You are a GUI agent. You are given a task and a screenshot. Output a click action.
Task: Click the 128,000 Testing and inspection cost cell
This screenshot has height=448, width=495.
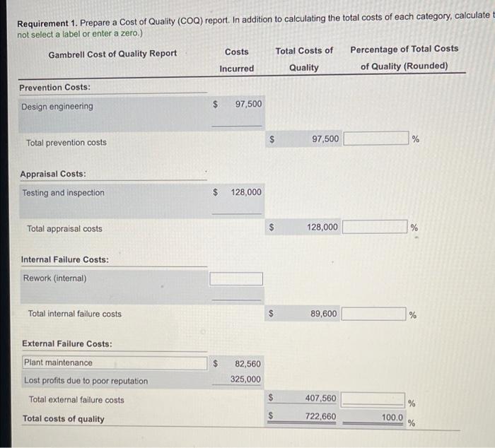(238, 192)
